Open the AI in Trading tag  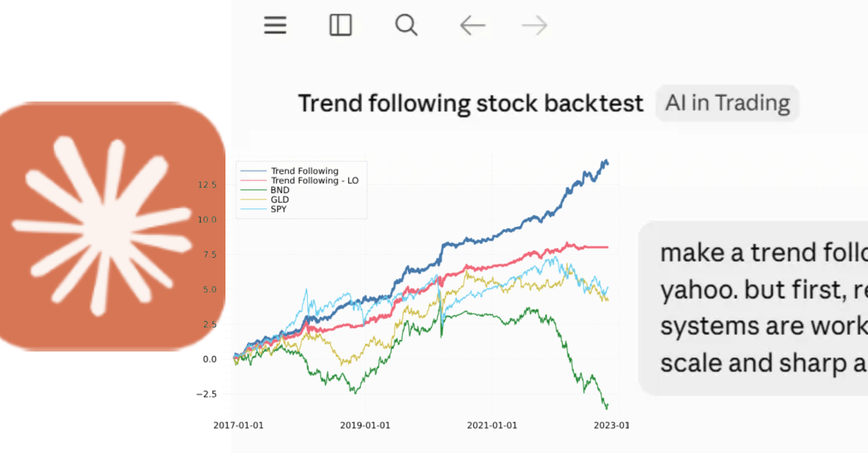click(727, 103)
